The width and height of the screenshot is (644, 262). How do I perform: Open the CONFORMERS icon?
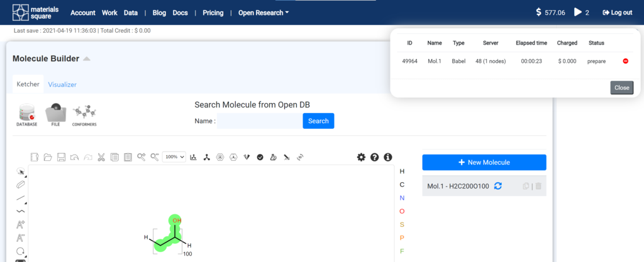pos(84,114)
